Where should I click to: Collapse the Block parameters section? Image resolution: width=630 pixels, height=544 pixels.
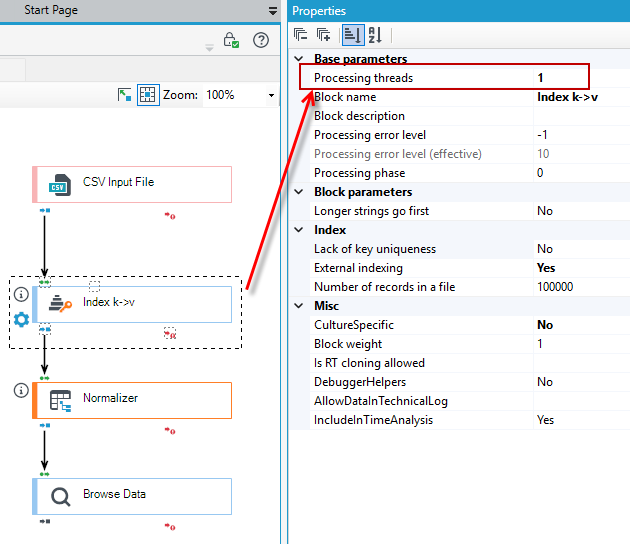click(299, 192)
